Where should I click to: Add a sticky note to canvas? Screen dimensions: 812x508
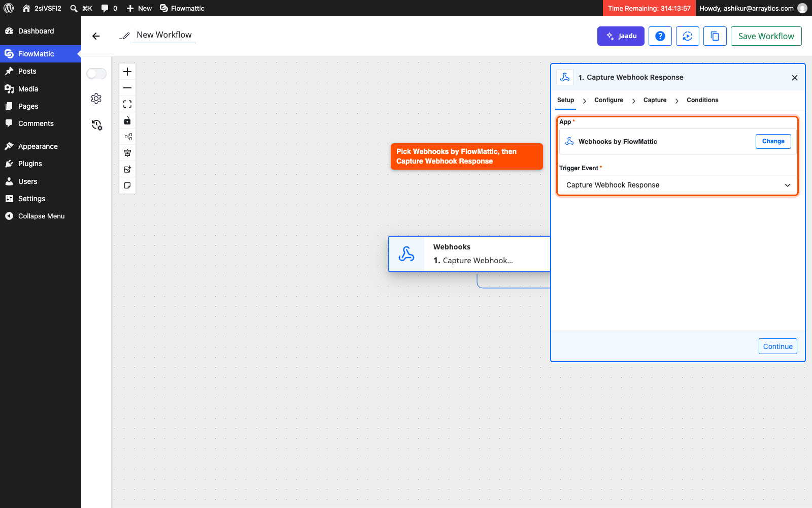pos(127,185)
